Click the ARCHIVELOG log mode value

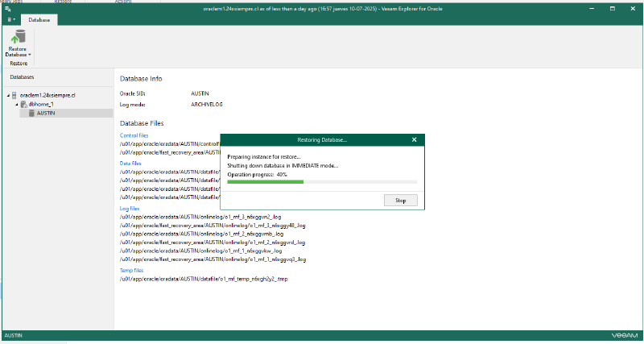coord(207,105)
